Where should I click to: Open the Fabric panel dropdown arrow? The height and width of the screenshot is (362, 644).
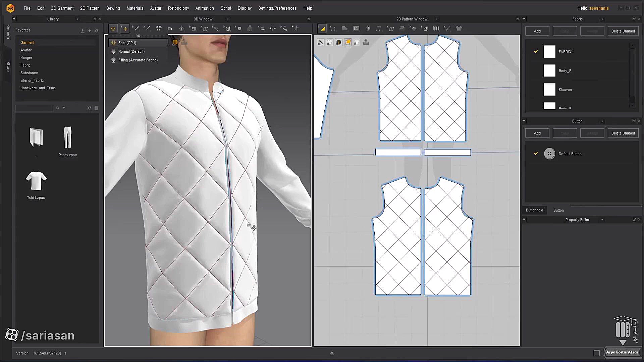point(602,19)
